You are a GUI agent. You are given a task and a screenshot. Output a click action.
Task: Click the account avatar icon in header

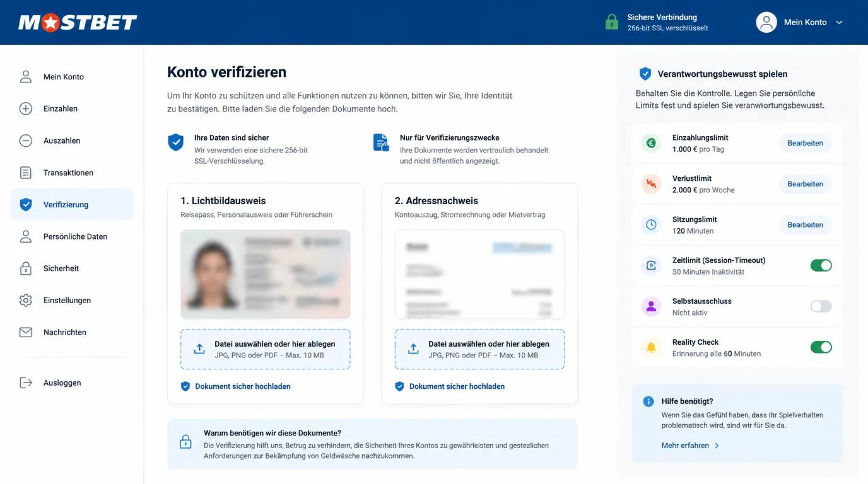pos(766,22)
